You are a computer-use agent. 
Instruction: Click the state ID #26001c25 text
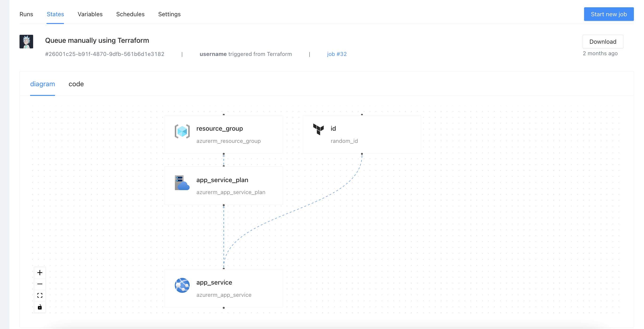[x=105, y=54]
